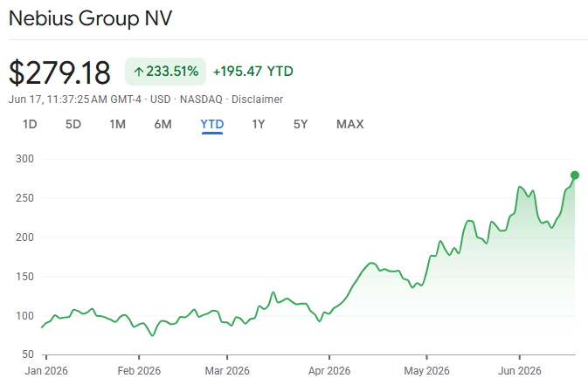This screenshot has height=385, width=588.
Task: Click the +195.47 YTD change text
Action: [253, 72]
